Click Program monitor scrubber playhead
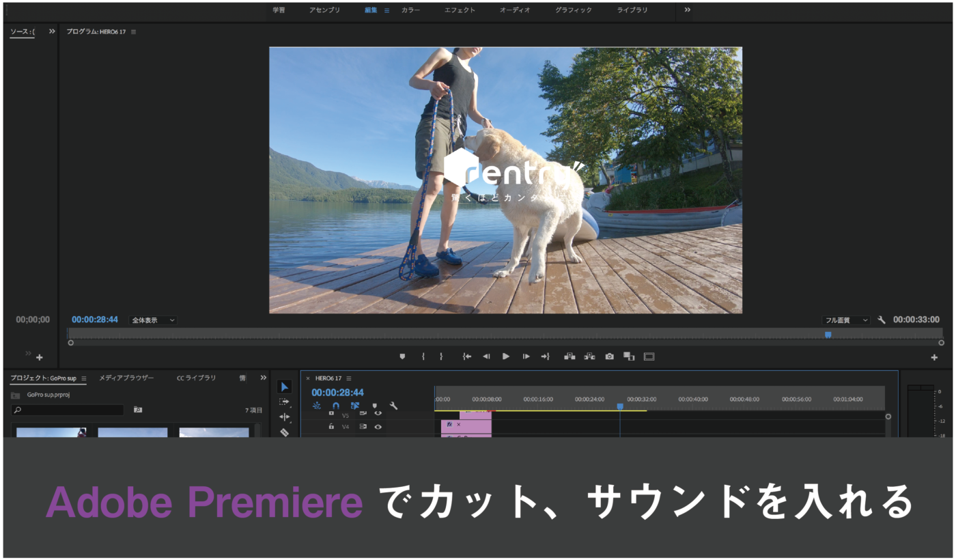This screenshot has width=956, height=560. [828, 335]
